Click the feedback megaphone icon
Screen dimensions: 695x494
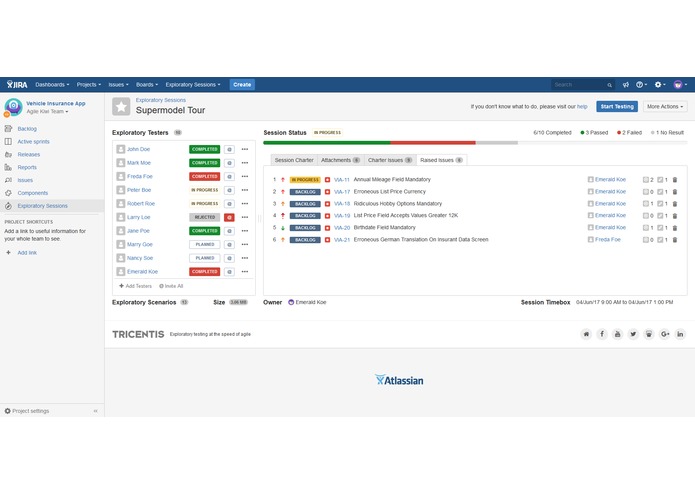(x=625, y=85)
